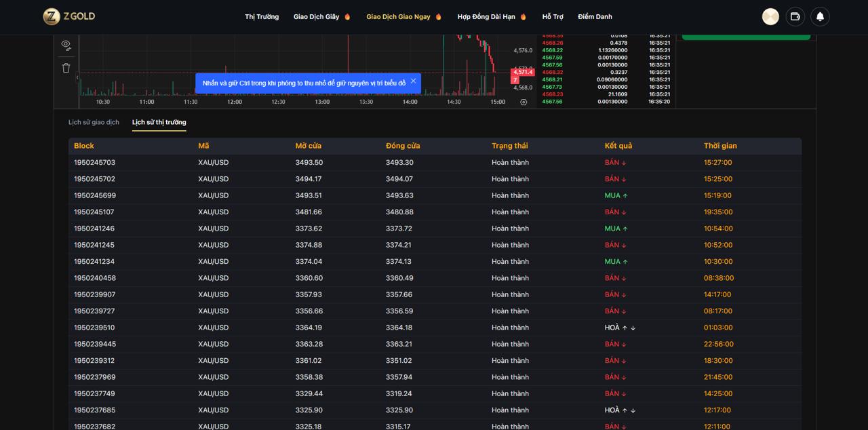Click time value 15:19:00
868x430 pixels.
tap(718, 195)
